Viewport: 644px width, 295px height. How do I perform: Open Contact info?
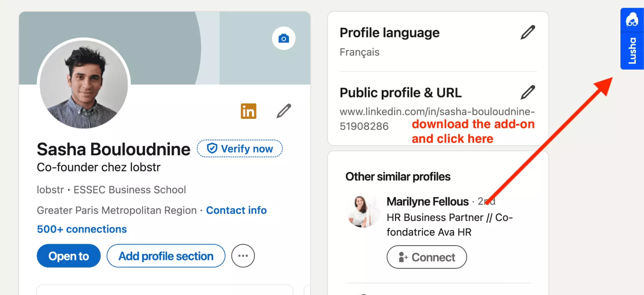coord(236,210)
